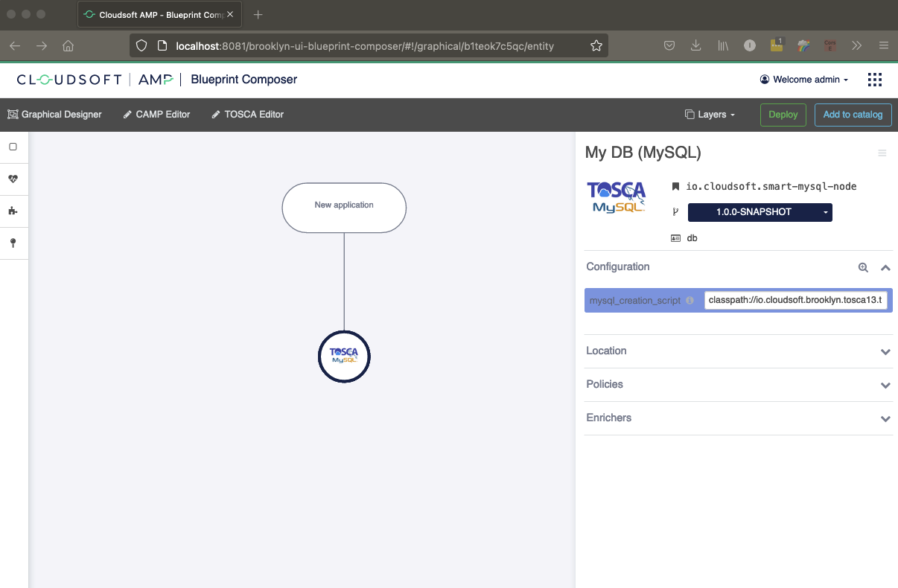The height and width of the screenshot is (588, 898).
Task: Open the Locations pin palette icon
Action: (13, 243)
